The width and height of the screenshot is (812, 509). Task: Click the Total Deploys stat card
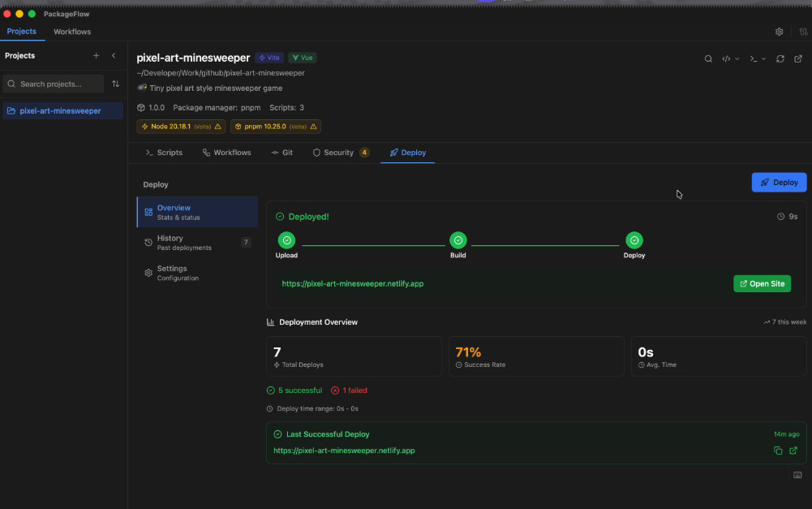pos(354,356)
